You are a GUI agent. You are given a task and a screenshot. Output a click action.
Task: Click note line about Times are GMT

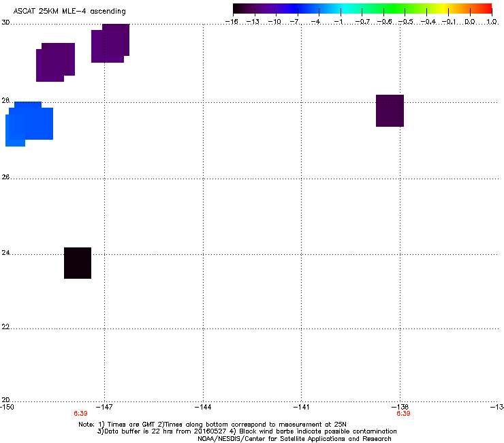click(x=212, y=425)
